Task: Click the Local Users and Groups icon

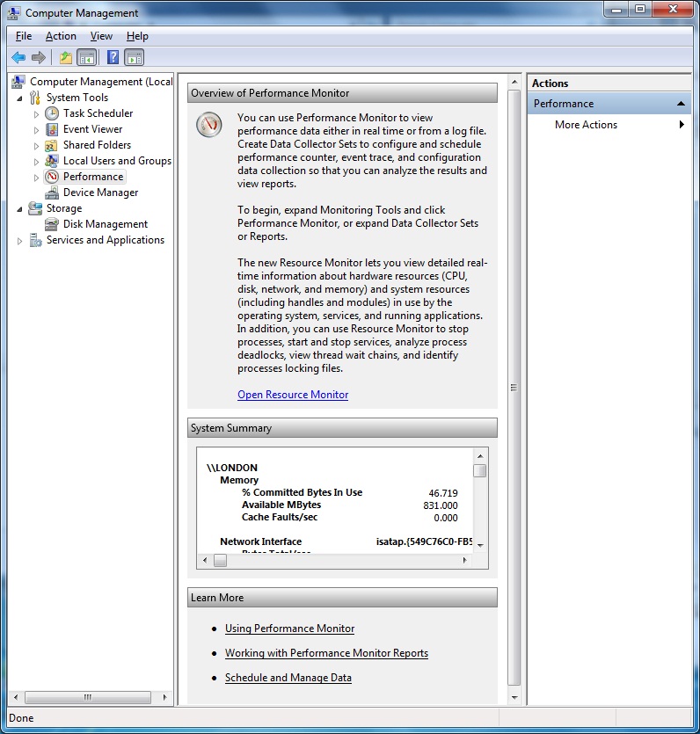Action: tap(52, 161)
